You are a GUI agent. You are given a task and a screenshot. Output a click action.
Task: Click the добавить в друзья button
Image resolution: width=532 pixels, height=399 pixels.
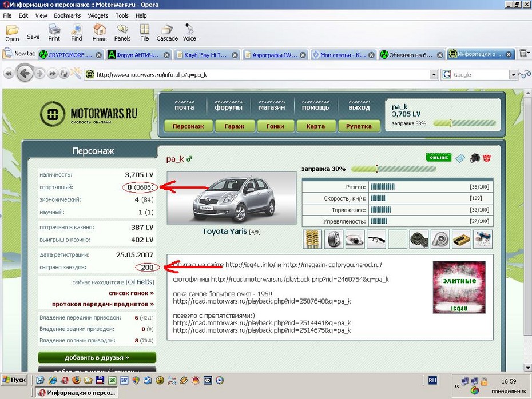[97, 357]
